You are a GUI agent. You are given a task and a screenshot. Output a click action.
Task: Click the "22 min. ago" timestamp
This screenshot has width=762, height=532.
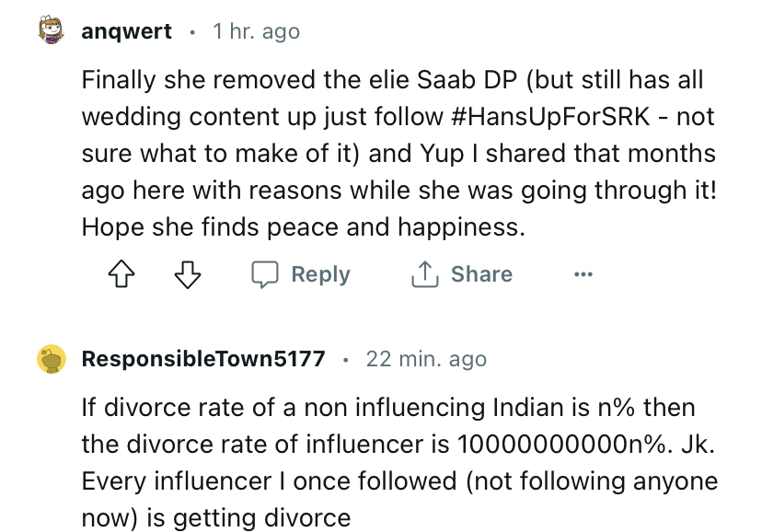(426, 359)
